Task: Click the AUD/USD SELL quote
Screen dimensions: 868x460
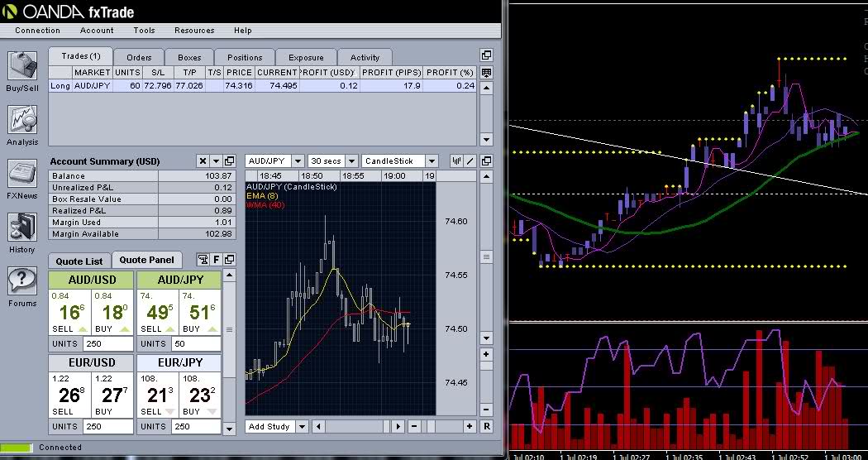Action: [70, 312]
